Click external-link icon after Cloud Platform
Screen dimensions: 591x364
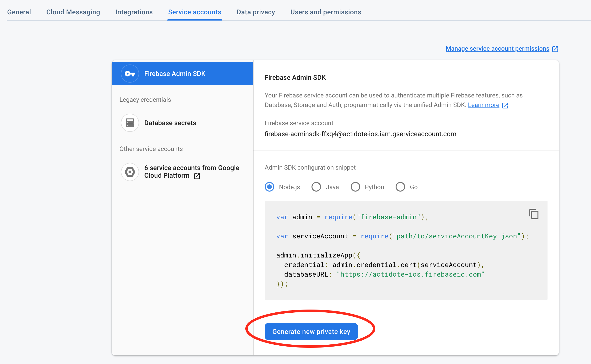point(197,176)
